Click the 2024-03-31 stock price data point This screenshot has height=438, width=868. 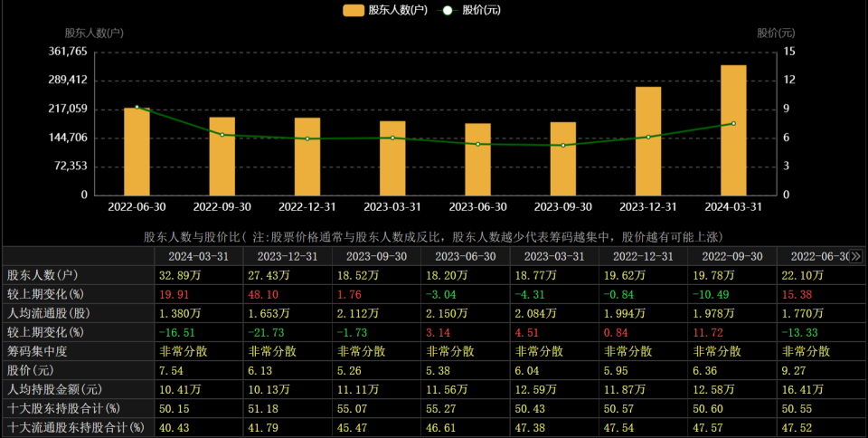tap(733, 123)
